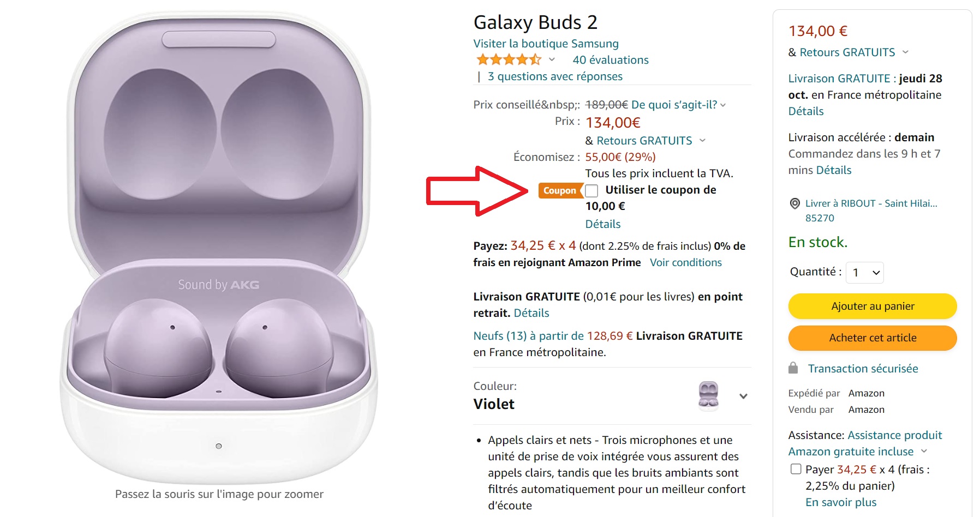Click the violet earbuds color swatch
The width and height of the screenshot is (980, 517).
(708, 395)
